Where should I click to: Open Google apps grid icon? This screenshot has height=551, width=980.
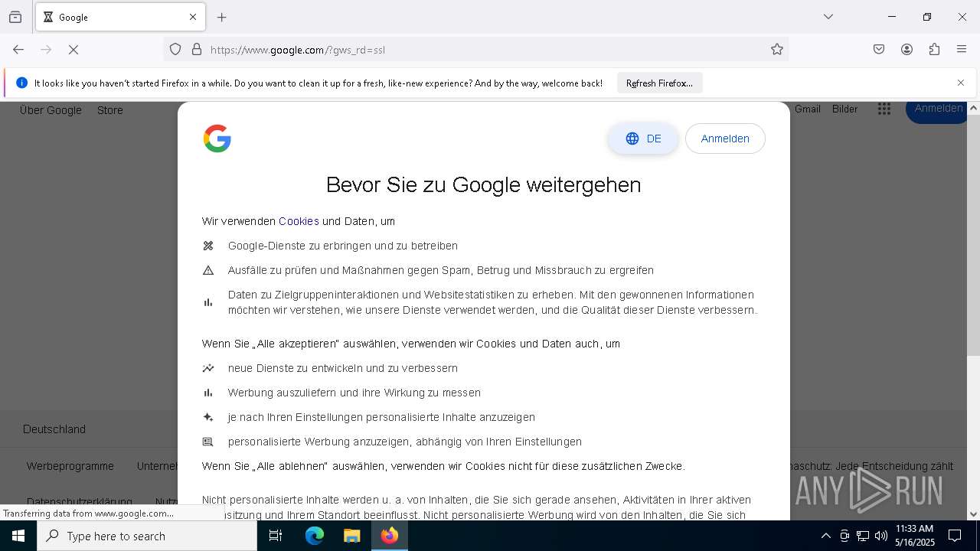click(x=884, y=109)
